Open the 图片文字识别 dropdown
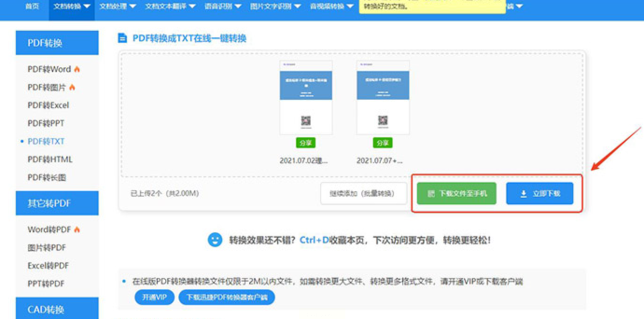Screen dimensions: 644x319 pyautogui.click(x=275, y=7)
